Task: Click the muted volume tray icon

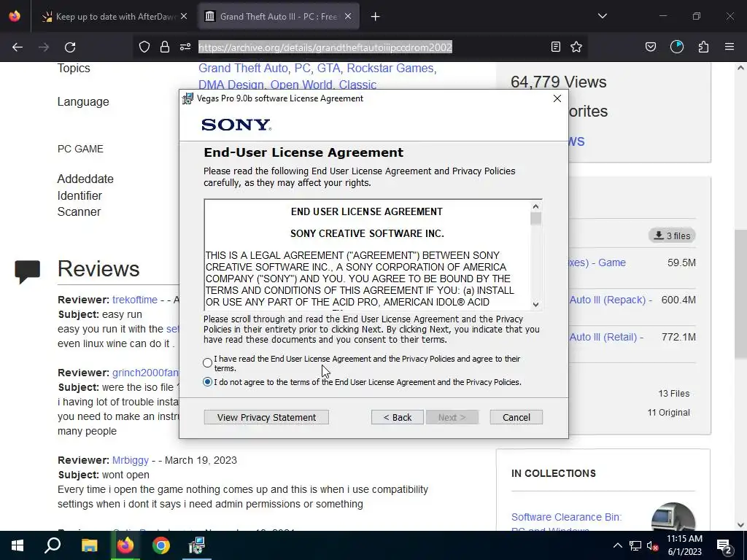Action: point(652,545)
